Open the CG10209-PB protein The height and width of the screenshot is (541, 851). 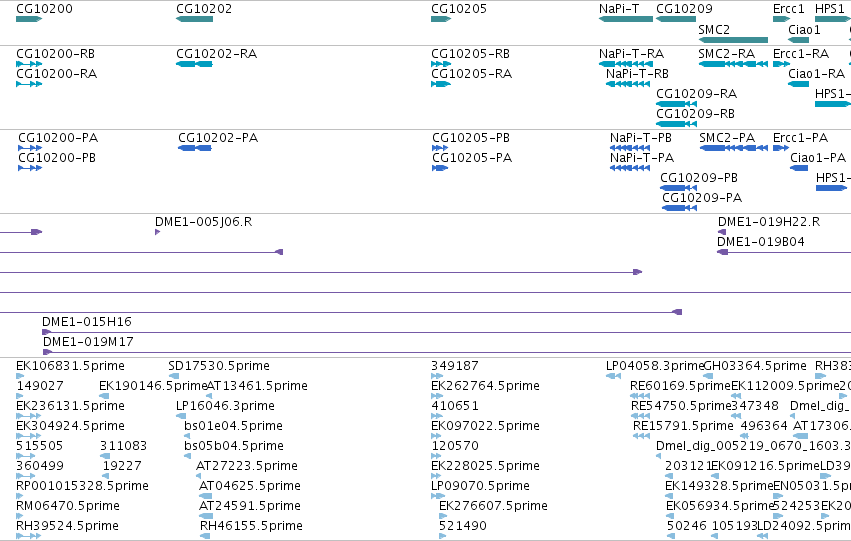pos(678,188)
